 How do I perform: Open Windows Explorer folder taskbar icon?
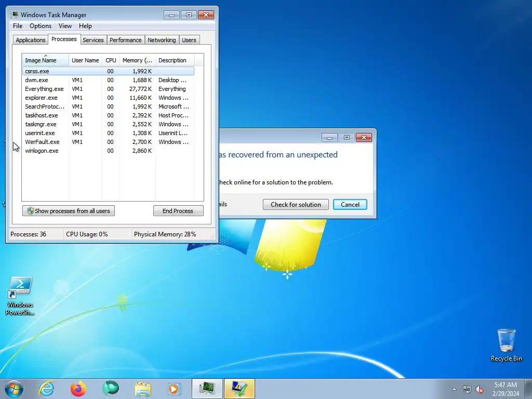pyautogui.click(x=143, y=389)
